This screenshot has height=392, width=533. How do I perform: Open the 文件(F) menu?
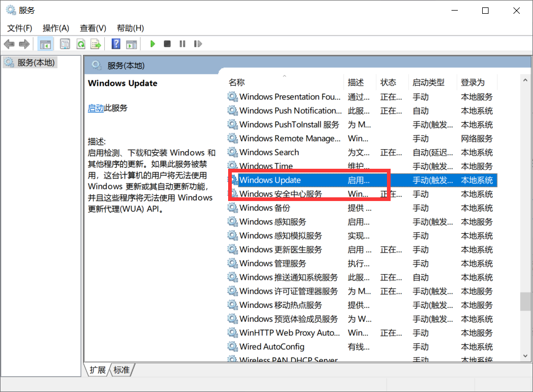[20, 28]
